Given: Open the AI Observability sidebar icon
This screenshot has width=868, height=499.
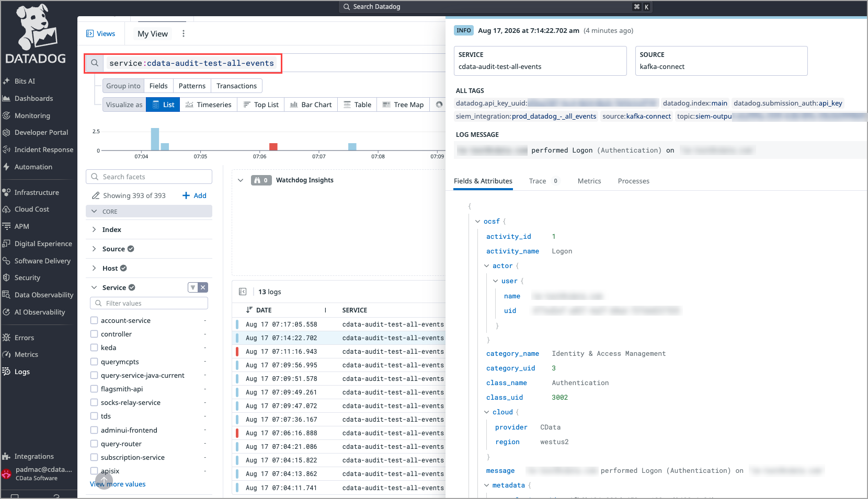Looking at the screenshot, I should point(6,312).
